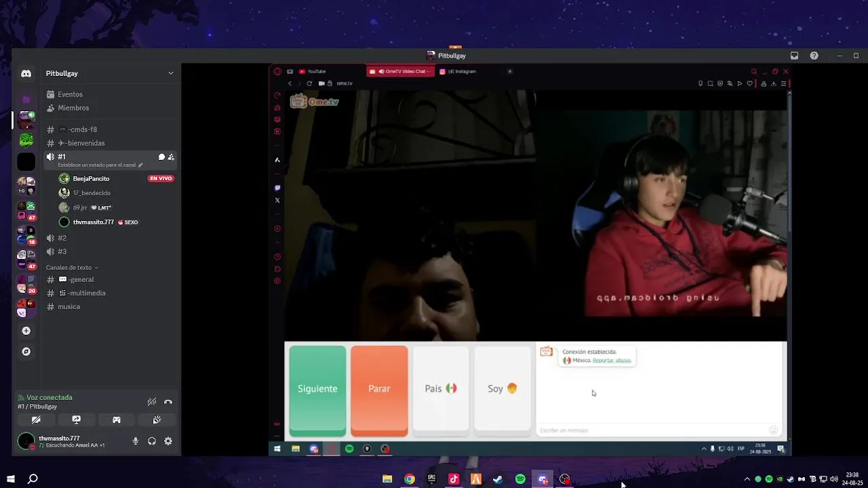The width and height of the screenshot is (868, 488).
Task: Click thvmassito.777 avatar in user panel
Action: coord(26,441)
